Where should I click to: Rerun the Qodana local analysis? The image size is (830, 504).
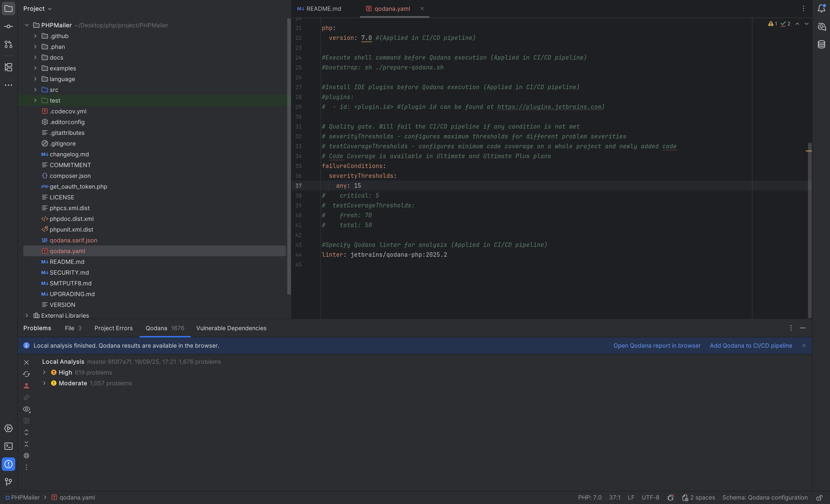pos(26,374)
